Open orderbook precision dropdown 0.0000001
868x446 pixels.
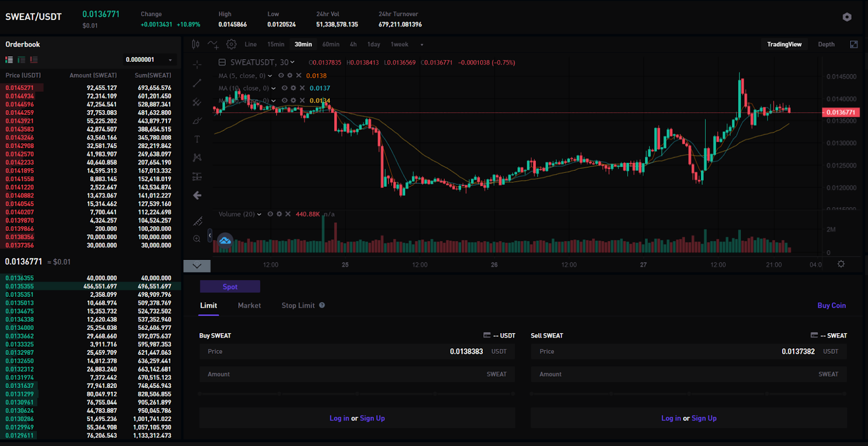tap(149, 60)
